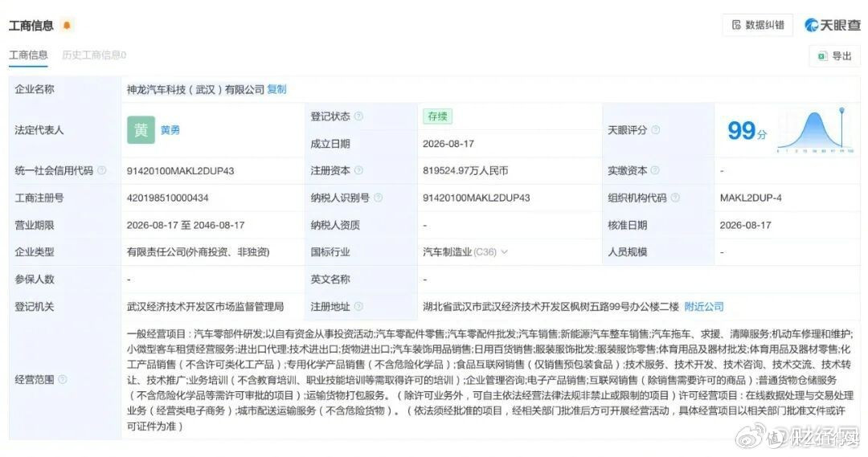This screenshot has width=868, height=457.
Task: Open the 天眼查 logo
Action: (x=833, y=25)
